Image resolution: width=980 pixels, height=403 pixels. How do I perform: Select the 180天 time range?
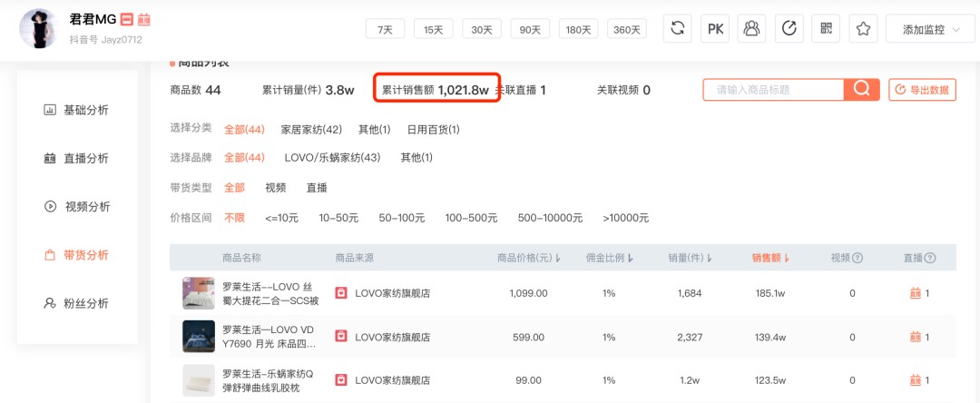[578, 29]
